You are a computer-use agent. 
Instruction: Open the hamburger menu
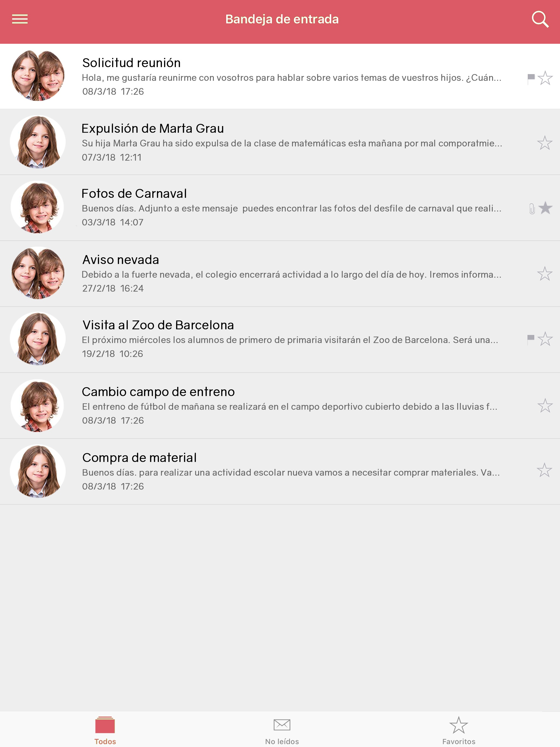tap(20, 19)
